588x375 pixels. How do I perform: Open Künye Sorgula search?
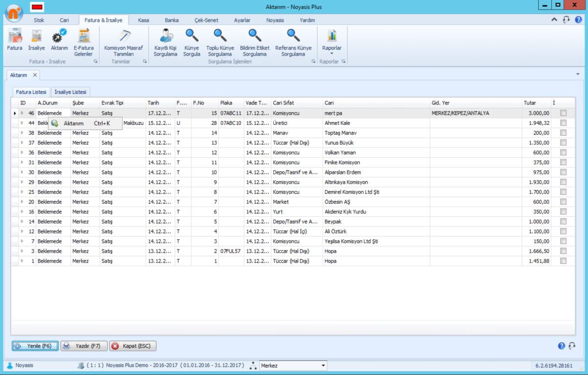tap(192, 43)
